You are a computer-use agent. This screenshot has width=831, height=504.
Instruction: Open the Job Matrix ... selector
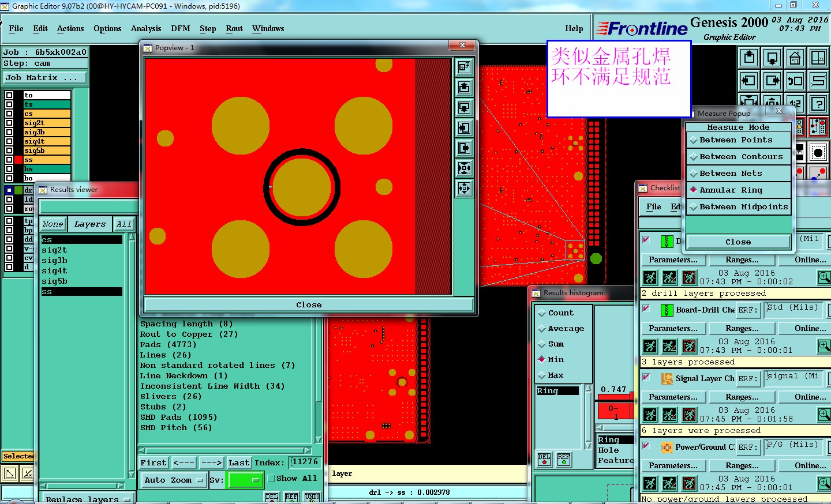point(45,77)
